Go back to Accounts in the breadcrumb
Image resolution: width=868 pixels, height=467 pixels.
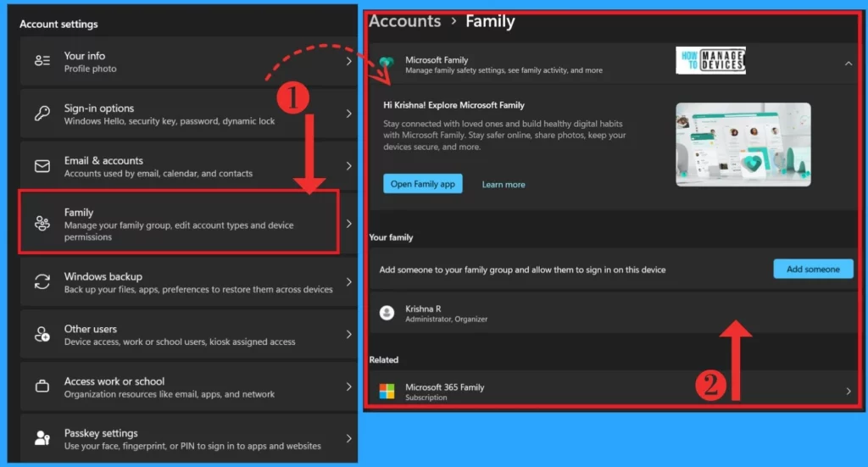click(404, 21)
